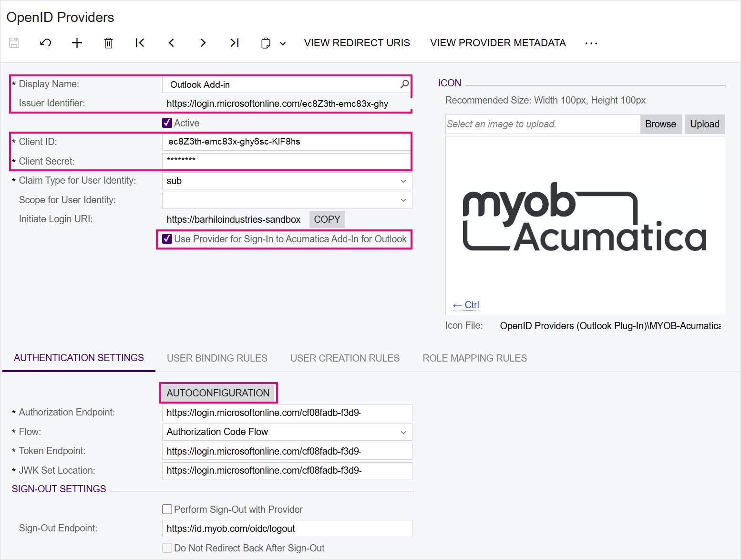Open the Display Name lookup magnifier
Screen dimensions: 741x560
point(404,84)
